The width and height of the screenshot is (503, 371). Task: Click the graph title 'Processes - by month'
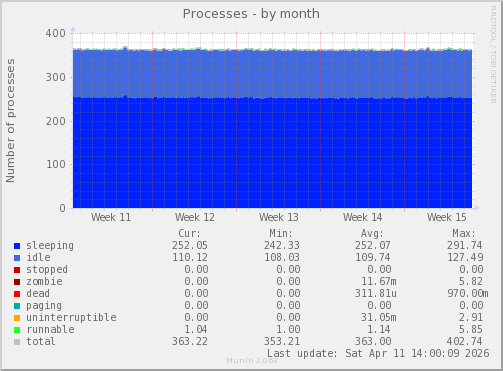tap(251, 14)
